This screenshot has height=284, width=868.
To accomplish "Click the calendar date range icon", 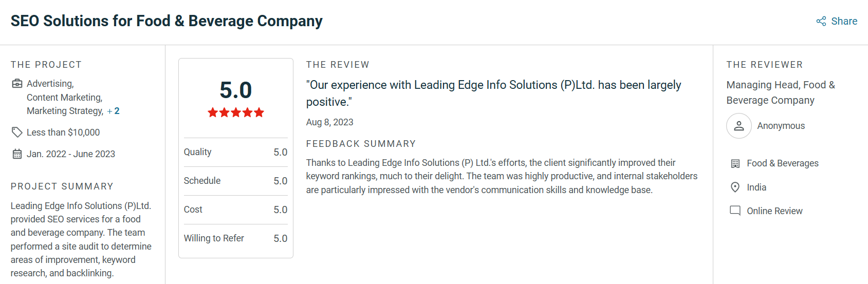I will [17, 154].
